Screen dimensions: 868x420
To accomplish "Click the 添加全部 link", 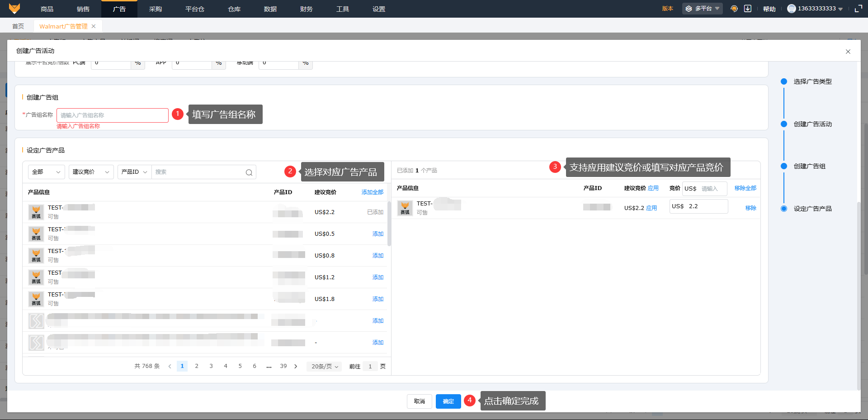I will [x=373, y=192].
